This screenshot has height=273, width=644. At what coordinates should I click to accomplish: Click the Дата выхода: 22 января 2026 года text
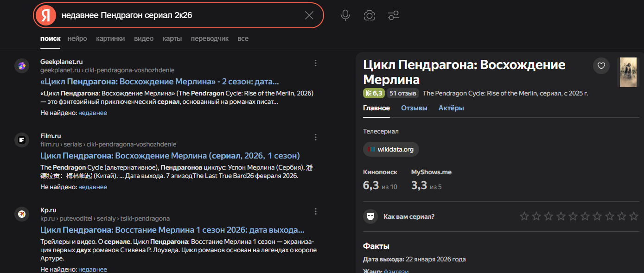(x=414, y=259)
